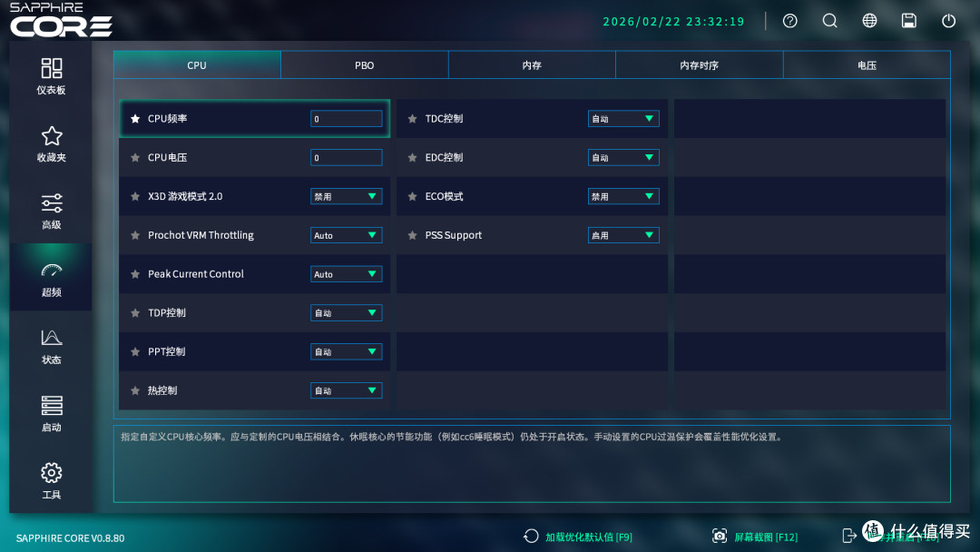Open the Peak Current Control dropdown

347,274
